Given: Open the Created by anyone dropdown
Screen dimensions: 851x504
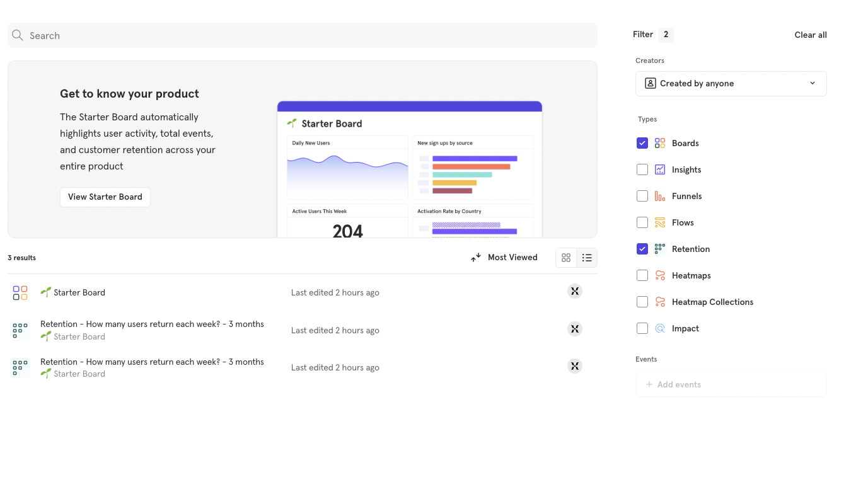Looking at the screenshot, I should click(731, 83).
